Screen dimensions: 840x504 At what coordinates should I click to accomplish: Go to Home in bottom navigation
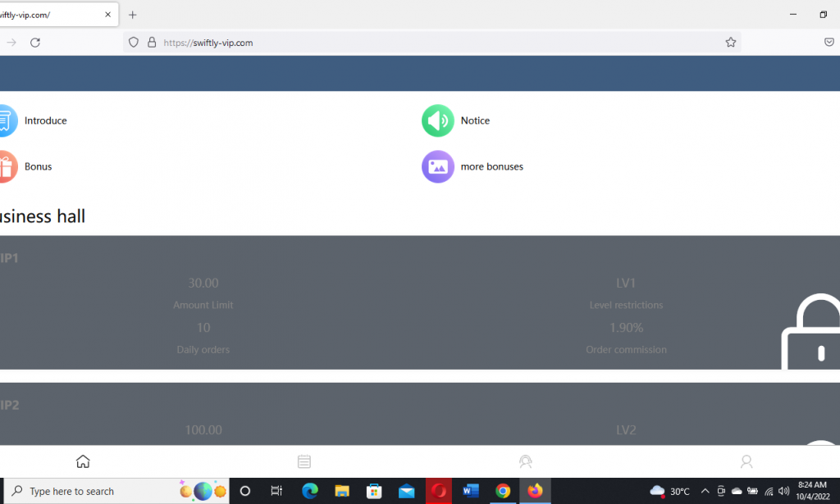83,461
